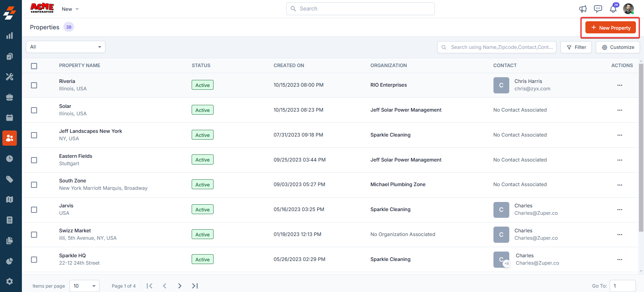Open the documents copy sidebar icon
644x292 pixels.
point(9,240)
